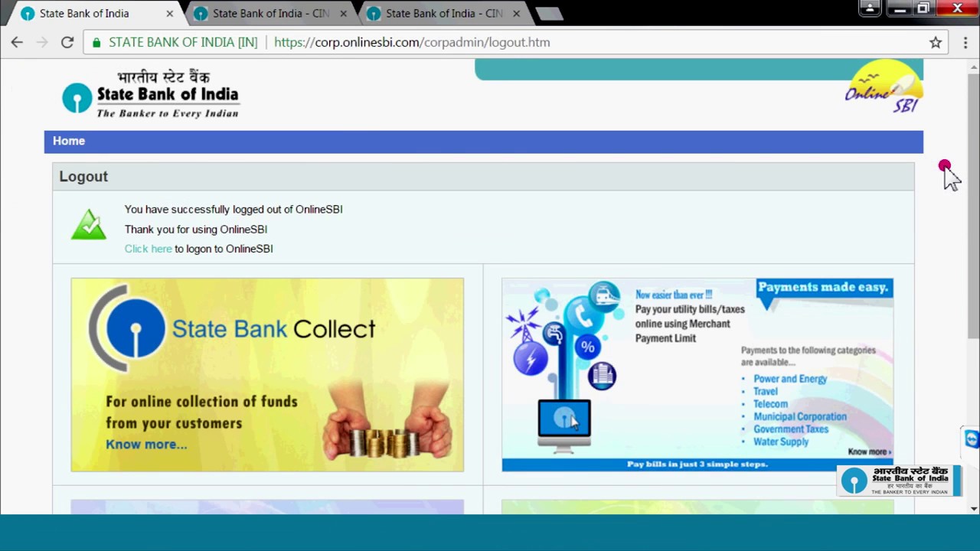The width and height of the screenshot is (980, 551).
Task: Click 'Telecom' category text
Action: pos(770,404)
